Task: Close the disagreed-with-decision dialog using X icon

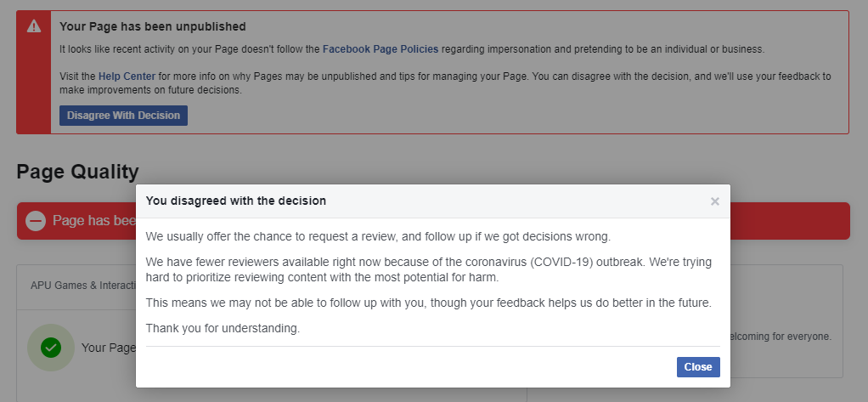Action: [x=714, y=201]
